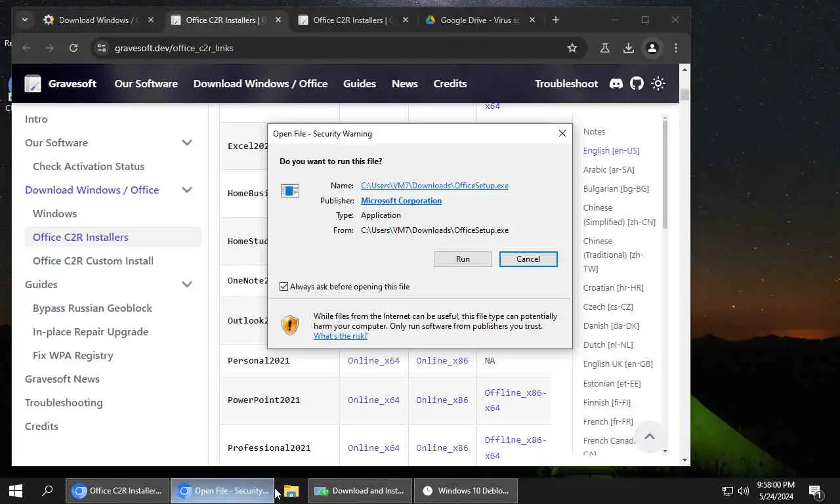Click the address bar URL
The width and height of the screenshot is (840, 504).
tap(174, 48)
